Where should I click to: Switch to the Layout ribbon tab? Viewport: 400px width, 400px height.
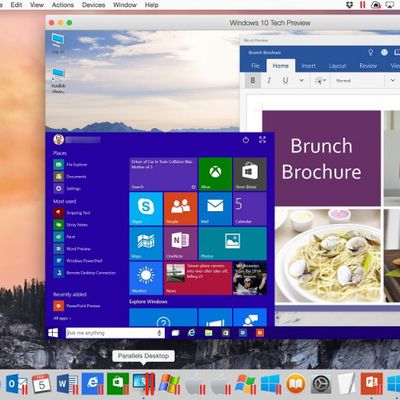pos(337,66)
